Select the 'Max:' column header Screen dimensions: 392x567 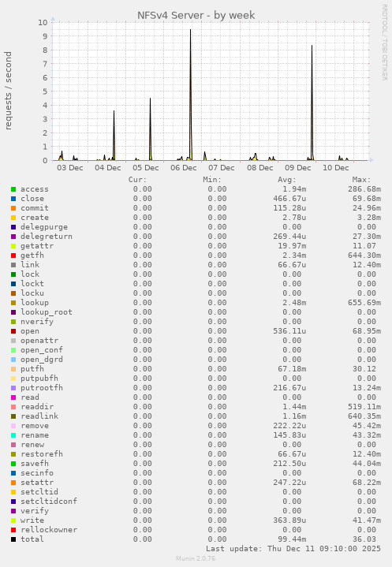361,180
